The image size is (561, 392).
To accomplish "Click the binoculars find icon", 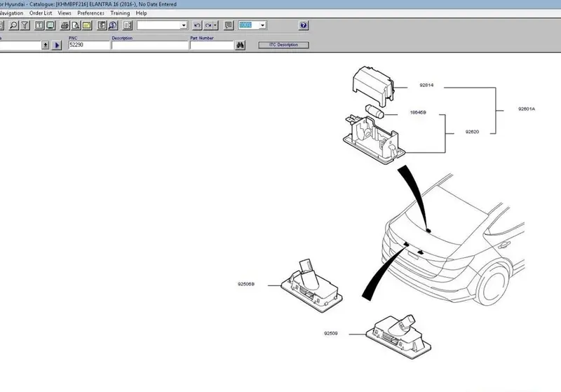I will pos(241,45).
